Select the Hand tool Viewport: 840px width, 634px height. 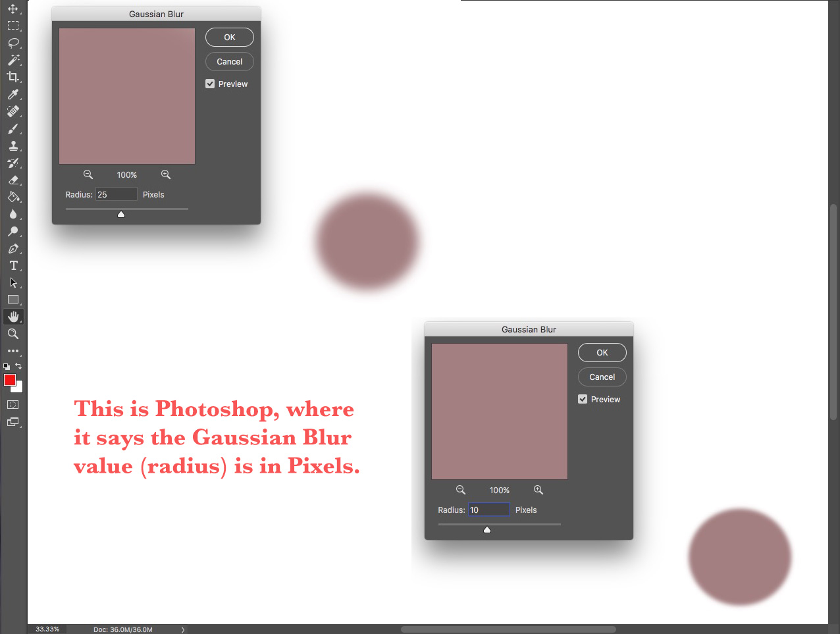13,317
